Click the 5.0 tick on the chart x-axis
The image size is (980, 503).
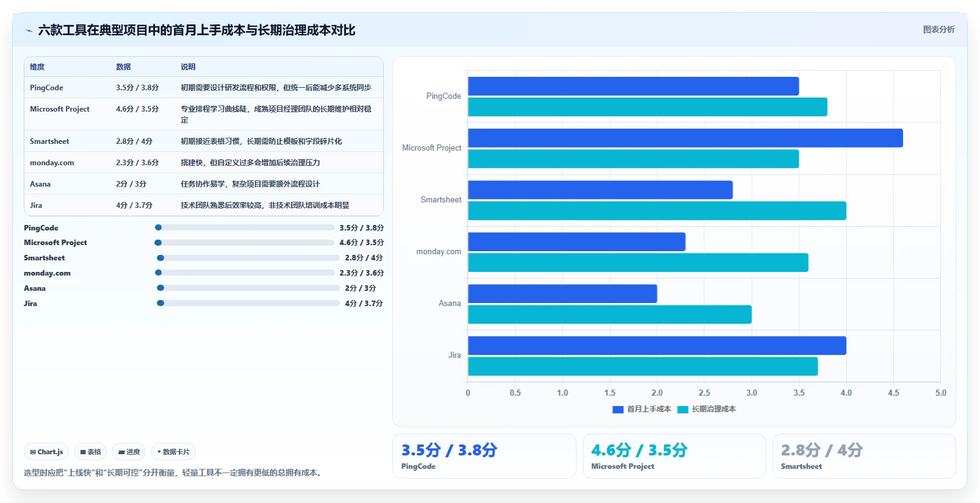tap(940, 393)
